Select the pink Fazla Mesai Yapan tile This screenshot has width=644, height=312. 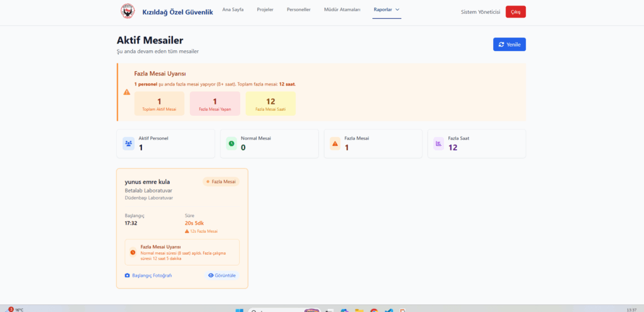pyautogui.click(x=214, y=104)
